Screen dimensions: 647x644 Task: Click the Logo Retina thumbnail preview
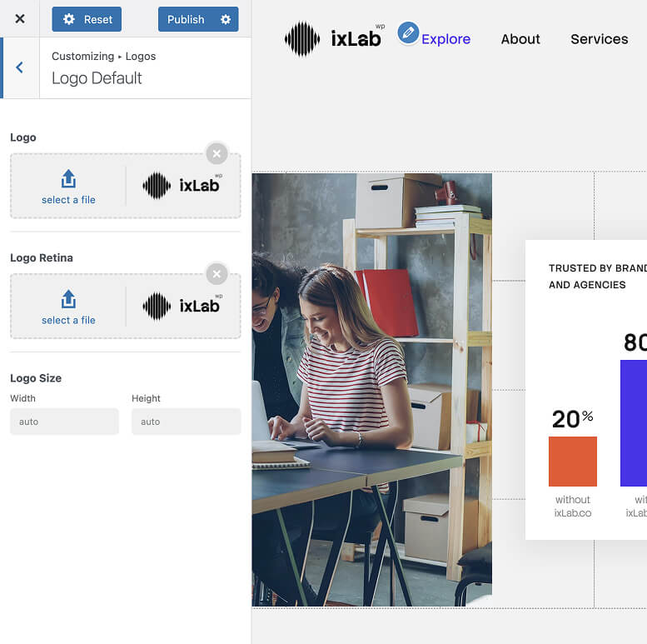click(x=182, y=307)
